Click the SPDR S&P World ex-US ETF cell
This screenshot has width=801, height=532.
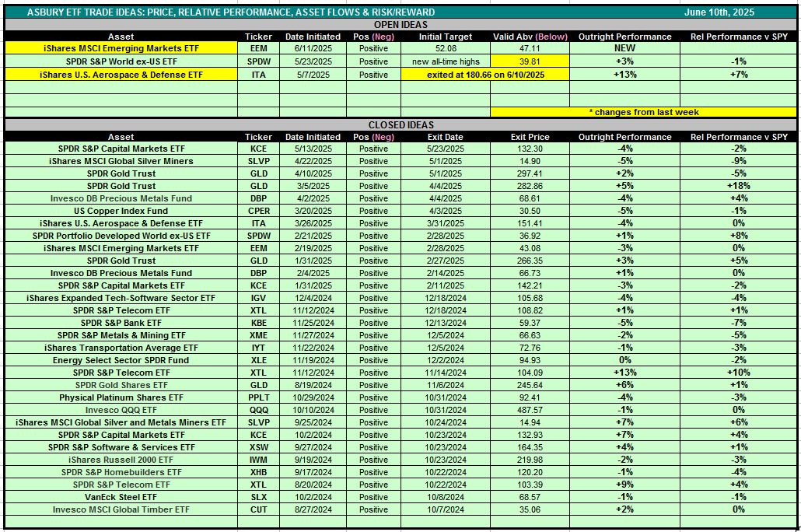121,61
